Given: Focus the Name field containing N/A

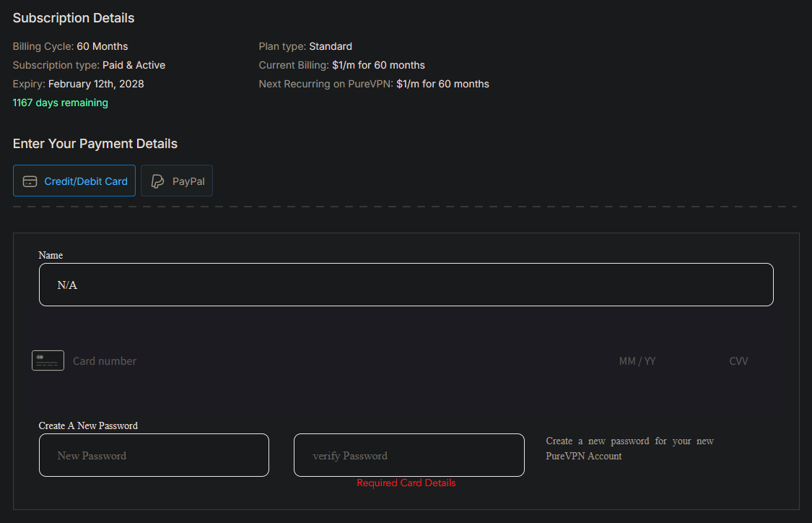Looking at the screenshot, I should point(406,285).
